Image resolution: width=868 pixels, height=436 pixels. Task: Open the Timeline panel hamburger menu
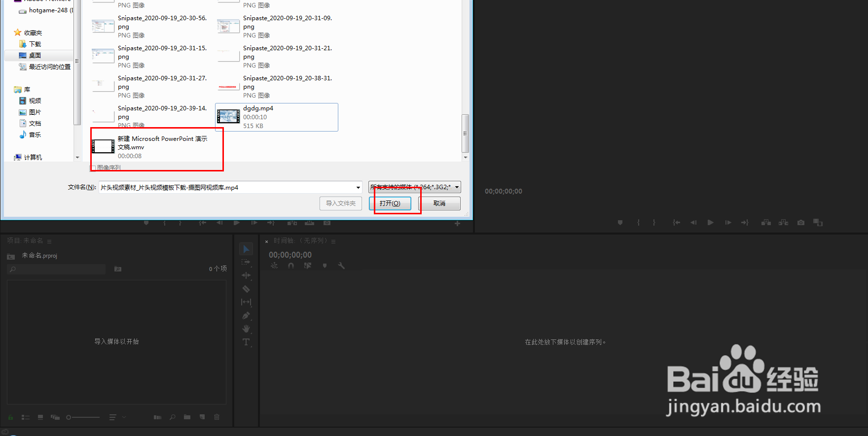tap(333, 241)
